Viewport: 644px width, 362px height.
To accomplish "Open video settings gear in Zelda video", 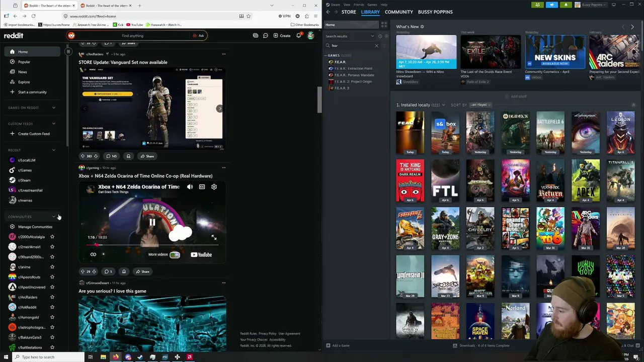I will click(214, 187).
